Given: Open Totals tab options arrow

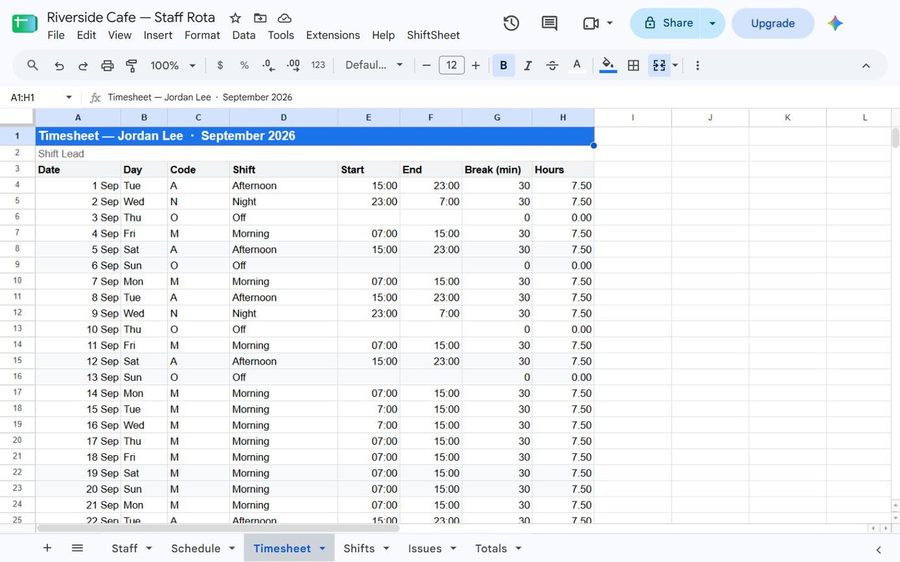Looking at the screenshot, I should (x=518, y=548).
